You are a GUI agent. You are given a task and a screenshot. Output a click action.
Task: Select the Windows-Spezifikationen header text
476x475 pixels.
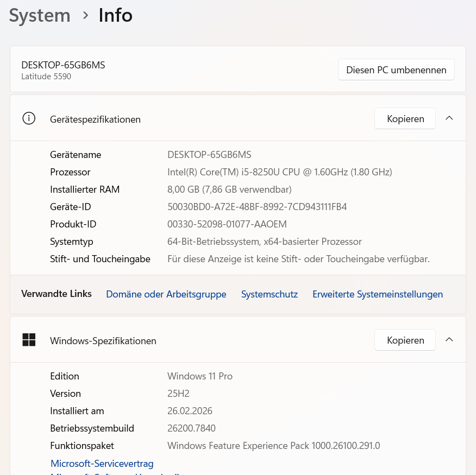click(103, 341)
